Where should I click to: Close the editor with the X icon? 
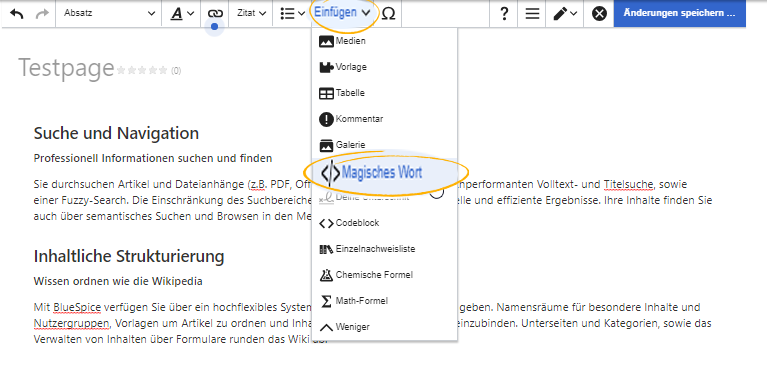point(599,14)
